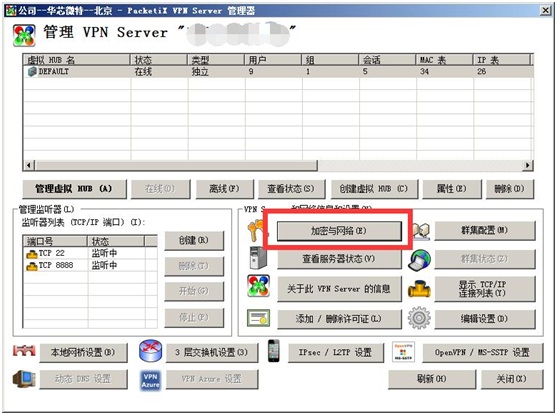Click the TCP 8888 listener icon
This screenshot has width=557, height=415.
coord(32,266)
